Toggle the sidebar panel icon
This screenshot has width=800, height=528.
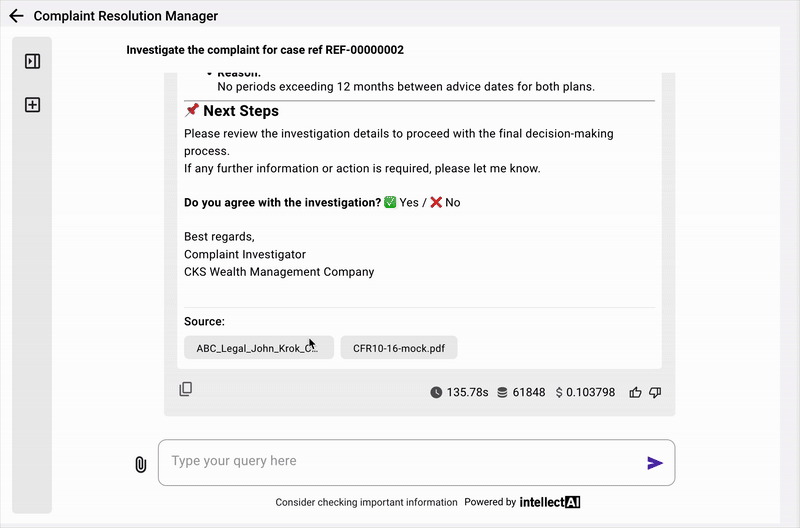32,62
